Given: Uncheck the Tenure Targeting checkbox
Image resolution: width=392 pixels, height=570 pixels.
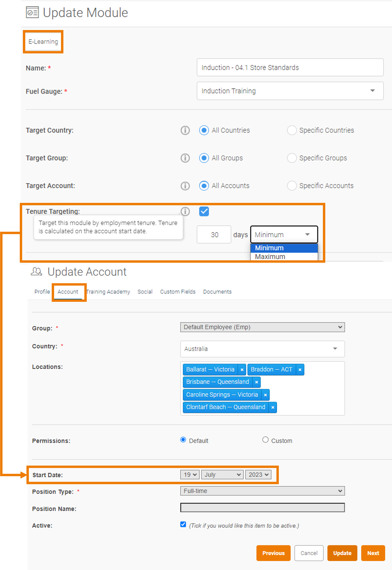Looking at the screenshot, I should [204, 211].
